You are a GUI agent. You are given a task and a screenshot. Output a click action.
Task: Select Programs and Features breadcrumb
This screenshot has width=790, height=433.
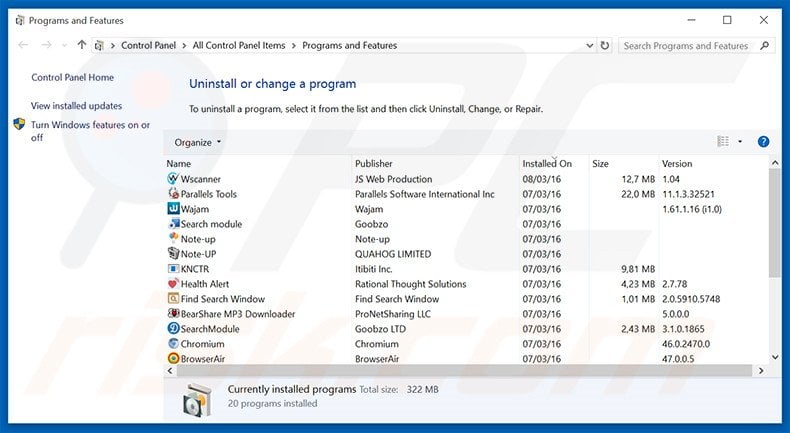tap(350, 45)
